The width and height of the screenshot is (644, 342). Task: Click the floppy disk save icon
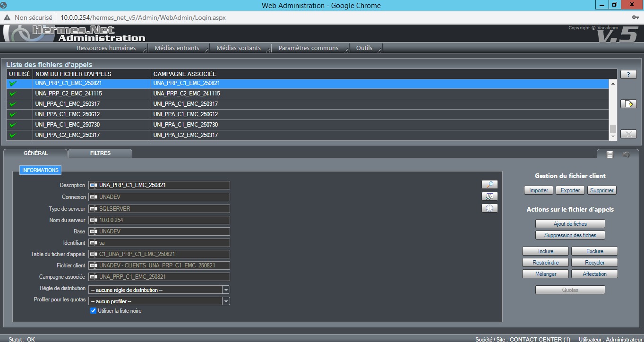pos(610,154)
